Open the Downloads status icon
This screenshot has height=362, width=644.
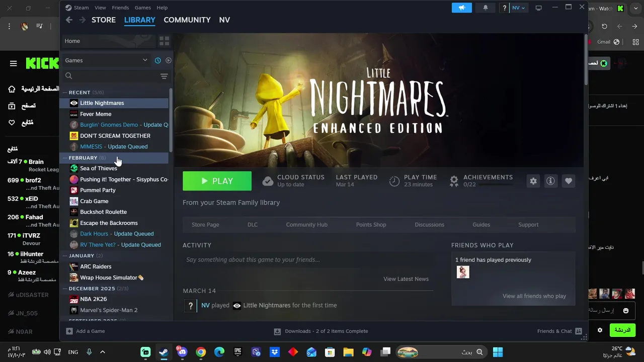[277, 331]
